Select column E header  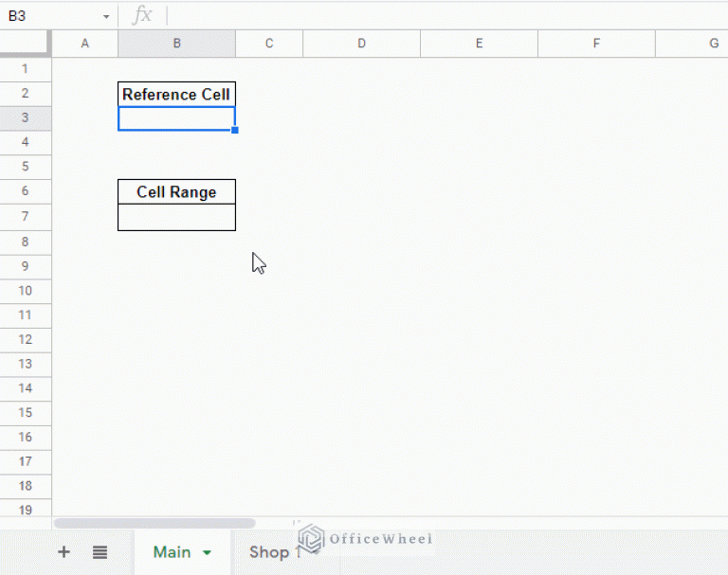(479, 44)
